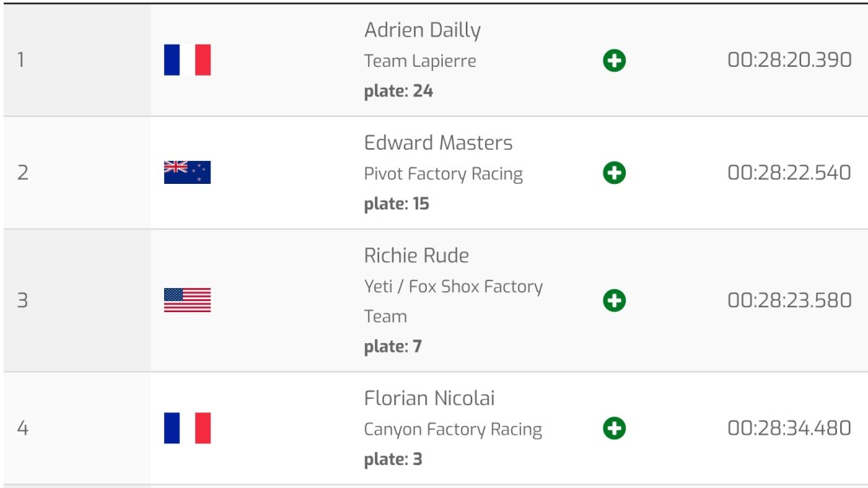Screen dimensions: 868x488
Task: Click Yeti / Fox Shox Factory Team text
Action: (x=453, y=302)
